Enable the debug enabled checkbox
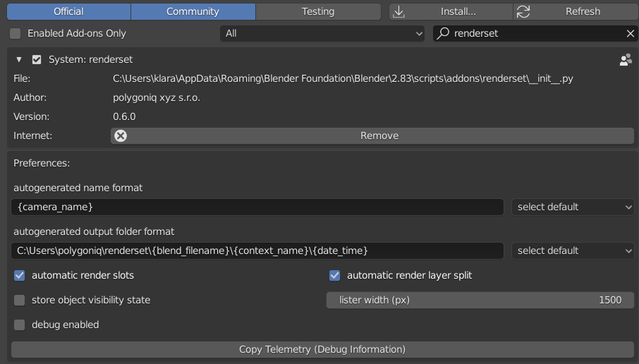Image resolution: width=639 pixels, height=364 pixels. (x=20, y=324)
